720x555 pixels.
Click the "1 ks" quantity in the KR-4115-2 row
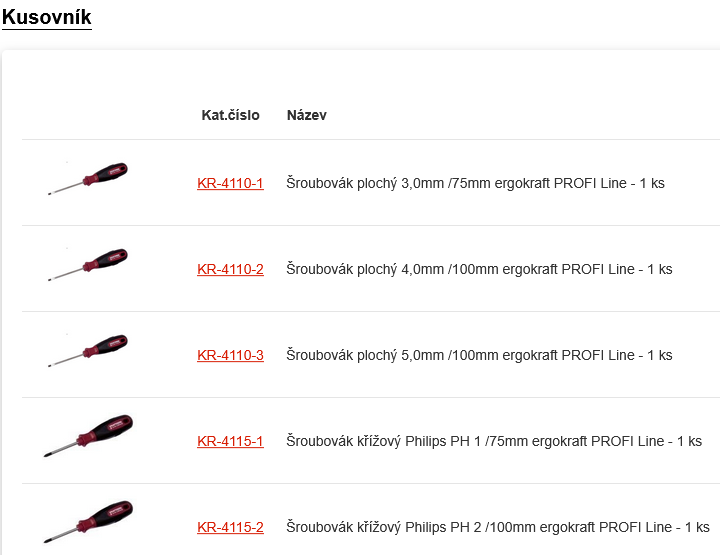point(697,528)
